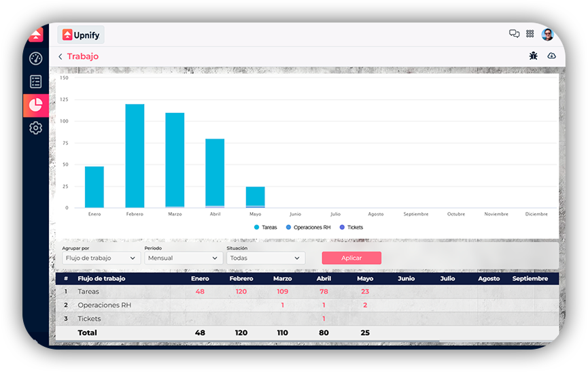The width and height of the screenshot is (588, 372).
Task: Click the Upnify logo in header
Action: click(81, 35)
